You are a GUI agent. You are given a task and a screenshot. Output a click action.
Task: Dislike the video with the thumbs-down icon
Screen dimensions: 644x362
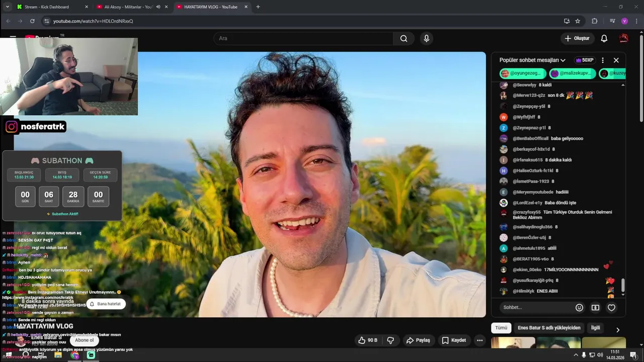[390, 340]
